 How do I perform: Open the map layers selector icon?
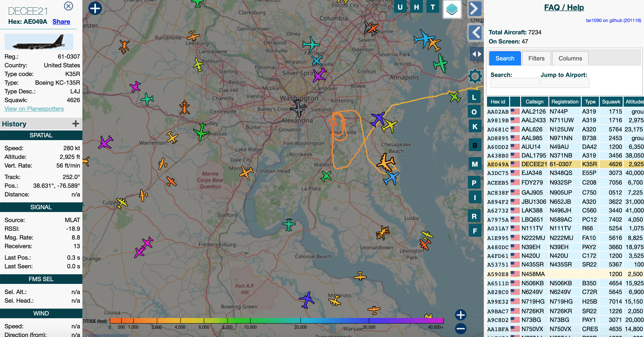(x=452, y=9)
